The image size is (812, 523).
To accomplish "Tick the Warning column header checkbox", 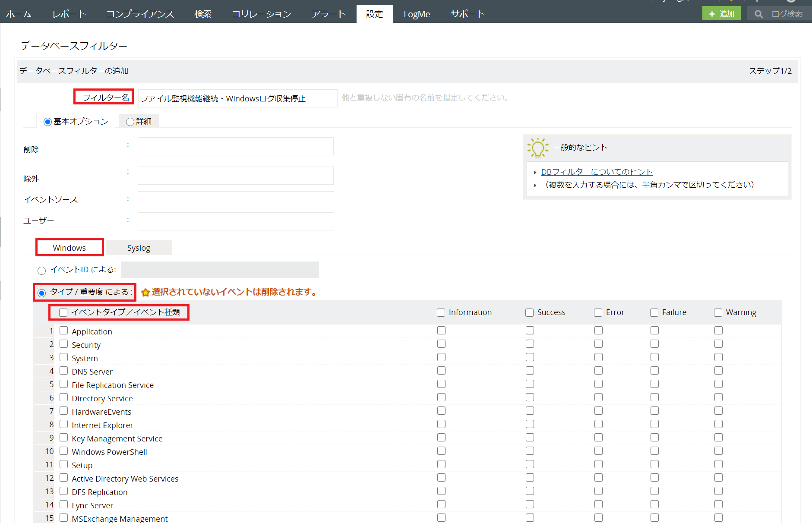I will point(718,313).
